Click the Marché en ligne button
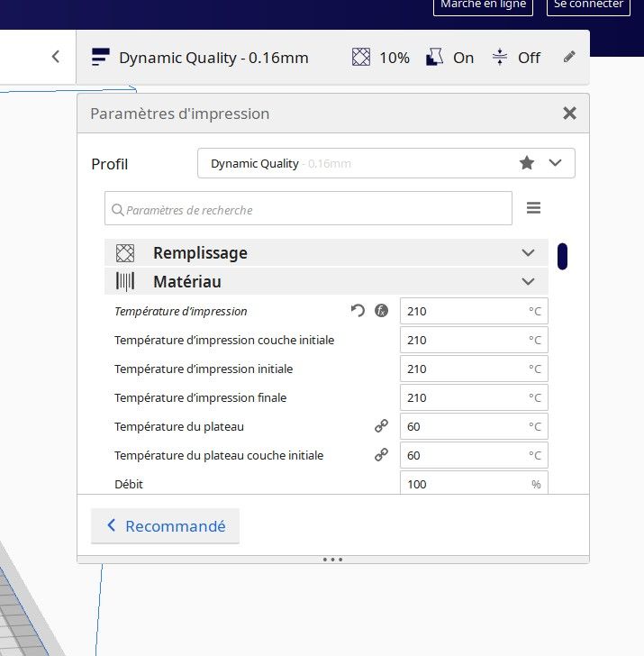Viewport: 644px width, 656px height. (x=483, y=5)
